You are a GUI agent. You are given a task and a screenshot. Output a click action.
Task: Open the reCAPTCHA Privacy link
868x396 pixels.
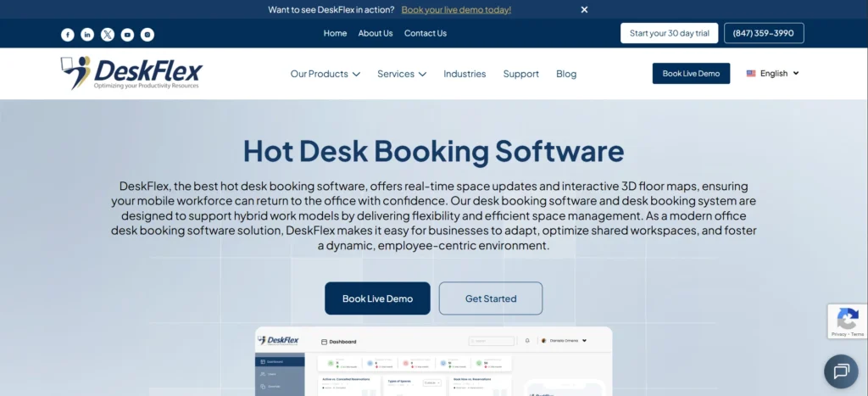click(x=838, y=334)
